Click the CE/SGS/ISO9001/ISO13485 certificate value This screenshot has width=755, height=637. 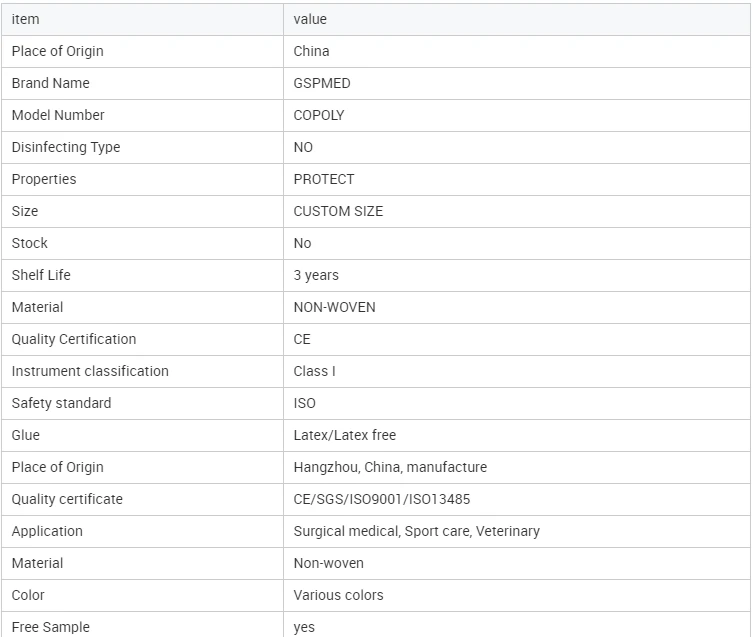pos(381,499)
